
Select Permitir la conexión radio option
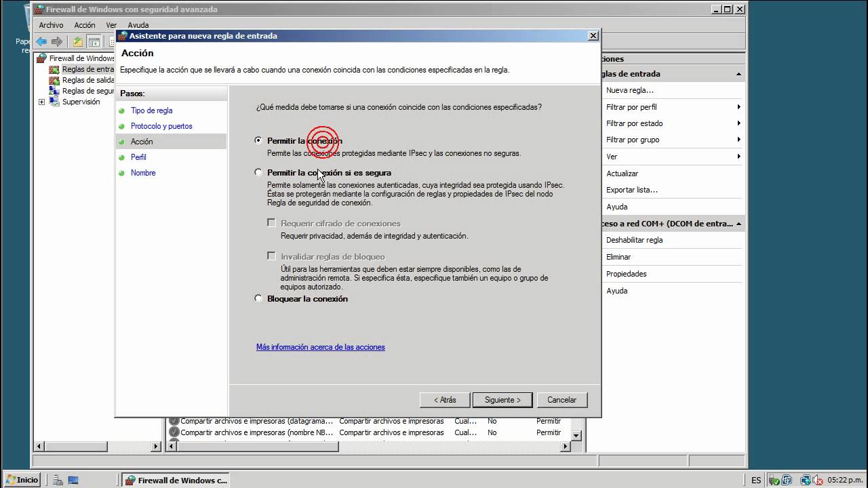[x=258, y=140]
